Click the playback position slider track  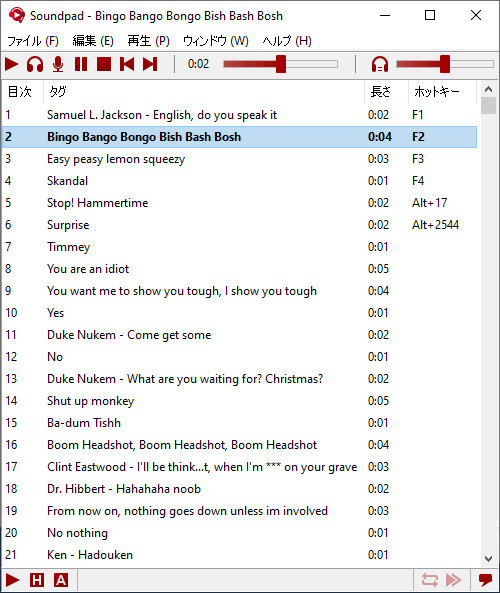click(280, 64)
